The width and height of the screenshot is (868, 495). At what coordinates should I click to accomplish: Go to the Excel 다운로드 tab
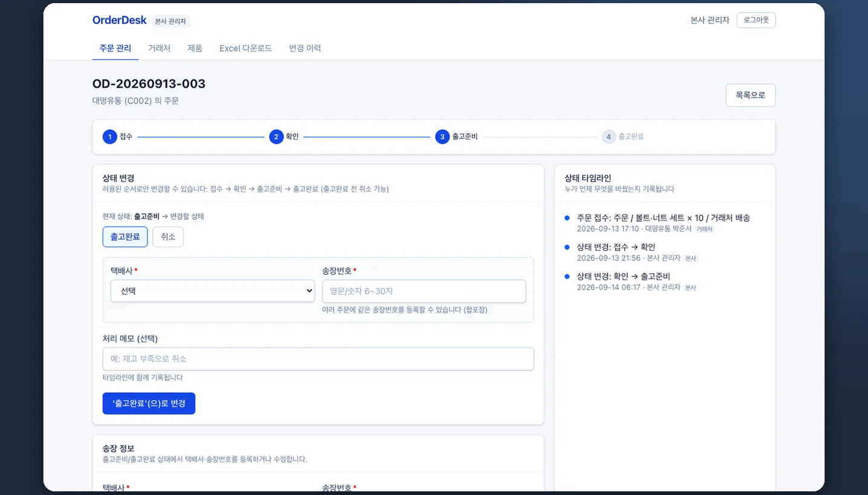click(x=245, y=48)
